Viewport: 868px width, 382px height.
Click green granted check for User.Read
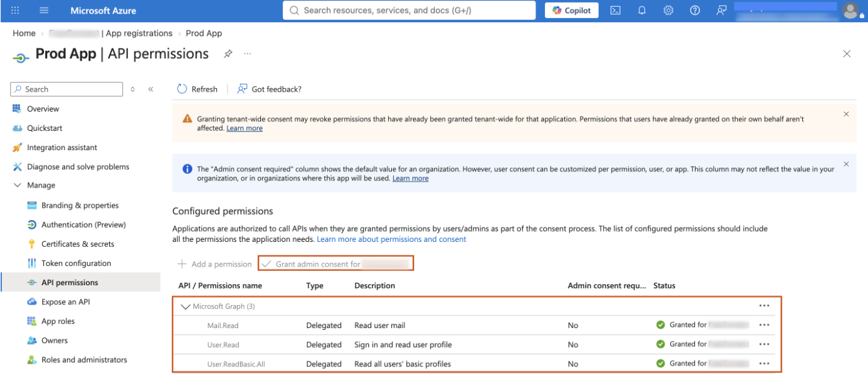[660, 344]
